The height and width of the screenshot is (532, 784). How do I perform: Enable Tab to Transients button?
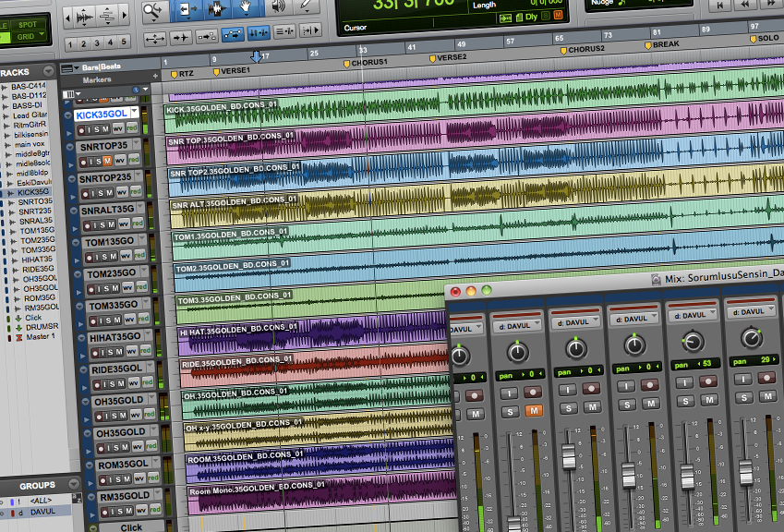pyautogui.click(x=180, y=38)
